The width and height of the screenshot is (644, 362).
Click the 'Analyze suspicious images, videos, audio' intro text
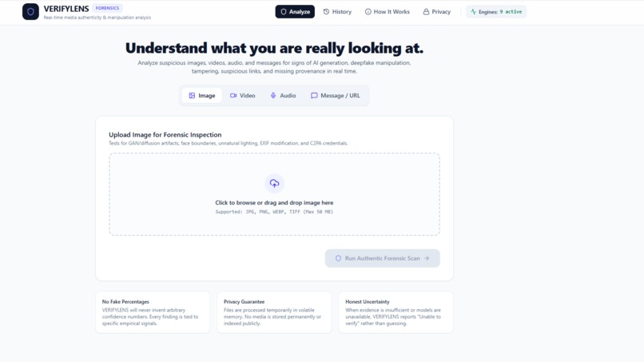(x=274, y=67)
